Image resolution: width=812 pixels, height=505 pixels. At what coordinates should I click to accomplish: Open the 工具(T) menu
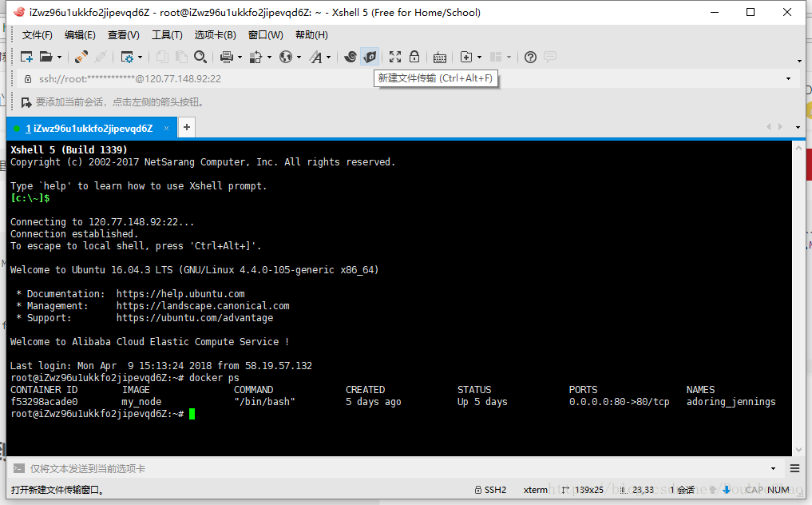point(167,34)
